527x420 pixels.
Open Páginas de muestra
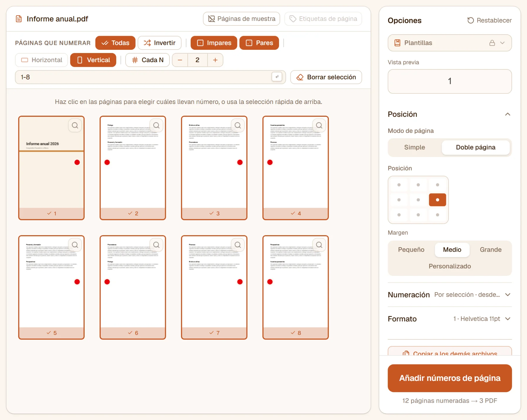click(x=242, y=19)
